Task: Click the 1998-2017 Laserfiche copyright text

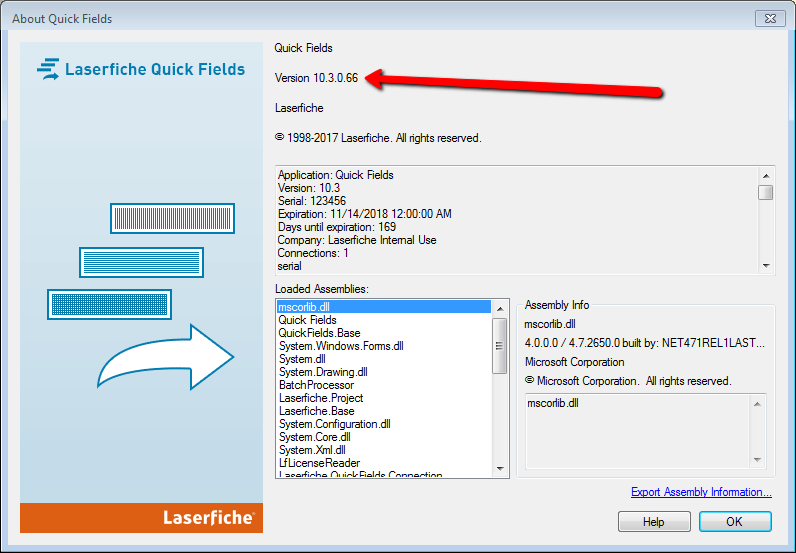Action: point(378,138)
